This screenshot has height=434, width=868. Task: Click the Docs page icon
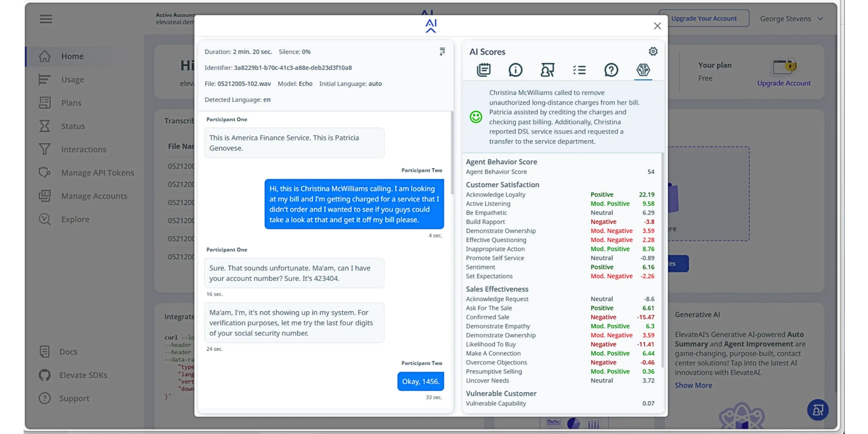tap(44, 352)
